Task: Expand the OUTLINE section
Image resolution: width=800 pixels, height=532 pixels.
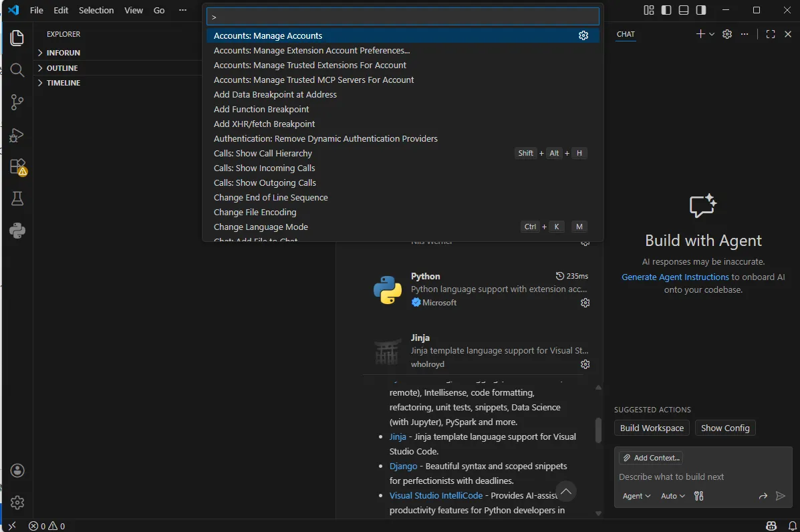Action: point(62,68)
